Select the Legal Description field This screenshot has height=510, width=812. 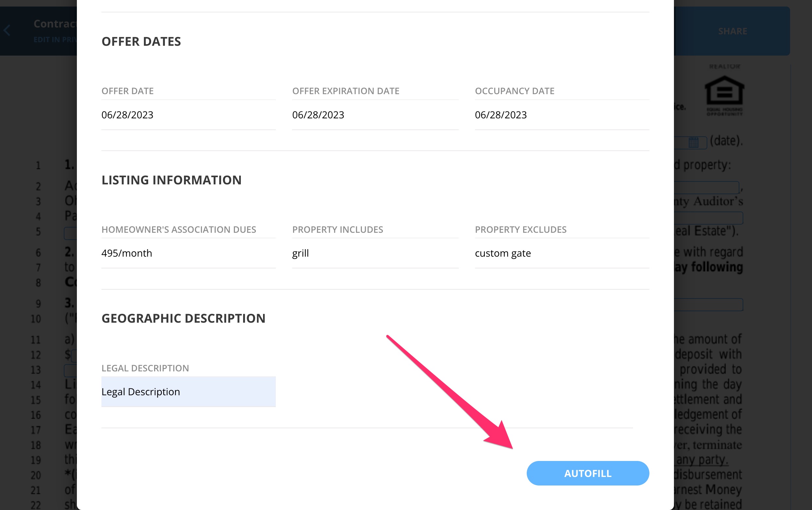click(188, 391)
